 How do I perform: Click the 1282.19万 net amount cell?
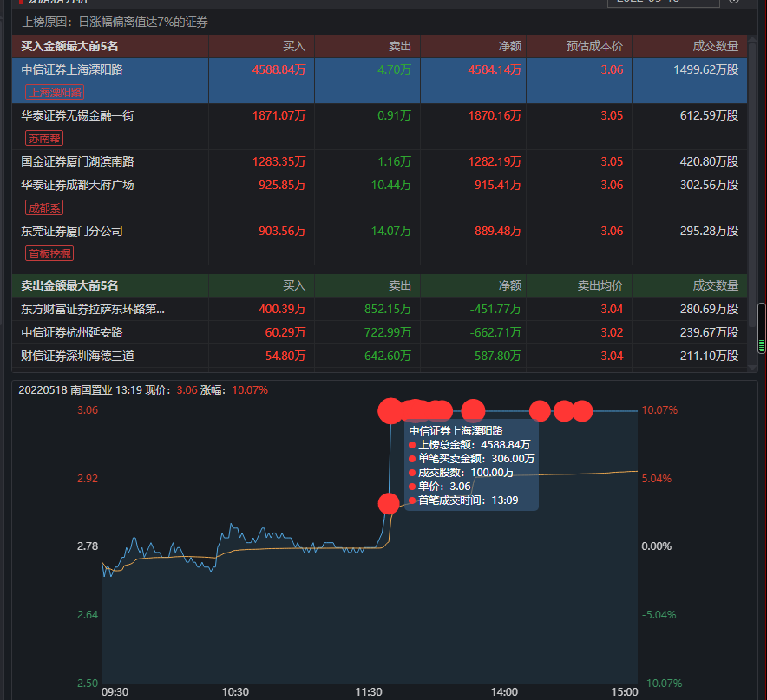click(495, 162)
